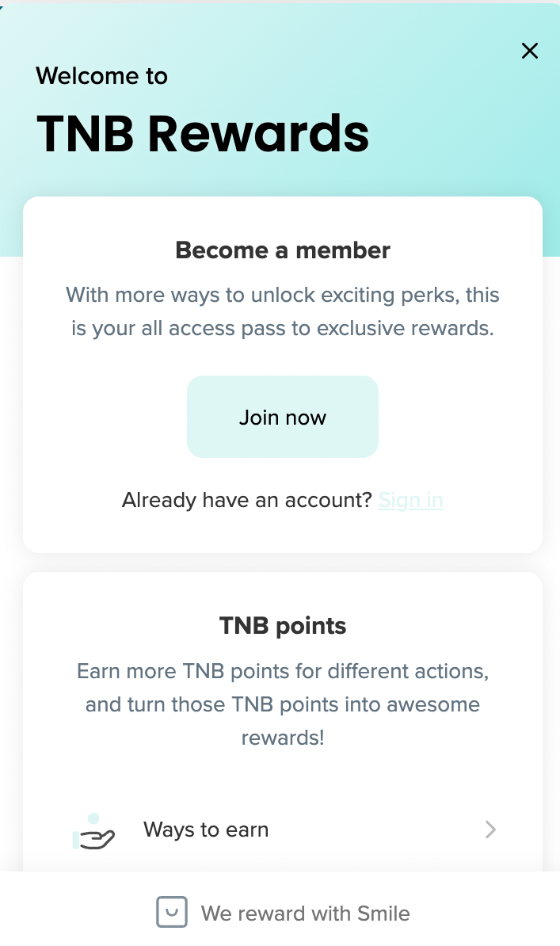Viewport: 560px width, 946px height.
Task: Click the 'With more ways to unlock' text line
Action: point(283,296)
